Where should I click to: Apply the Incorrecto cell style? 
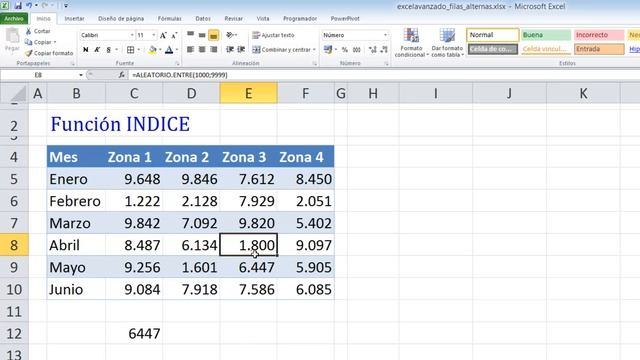point(599,35)
